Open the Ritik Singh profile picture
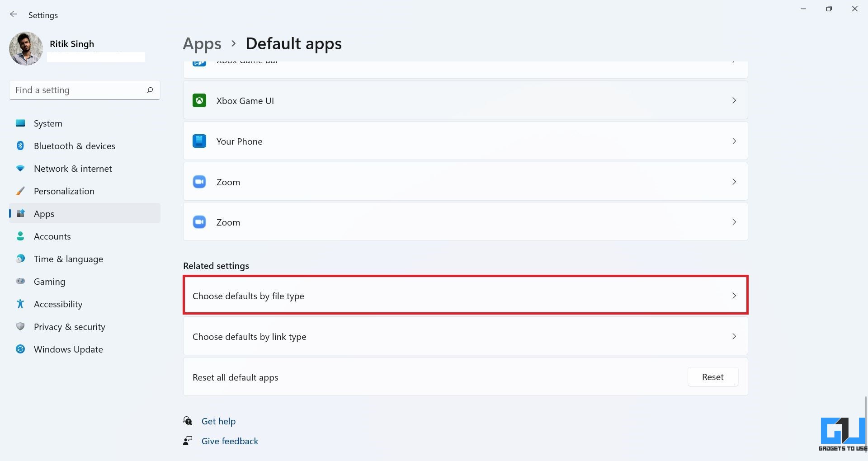 (26, 48)
